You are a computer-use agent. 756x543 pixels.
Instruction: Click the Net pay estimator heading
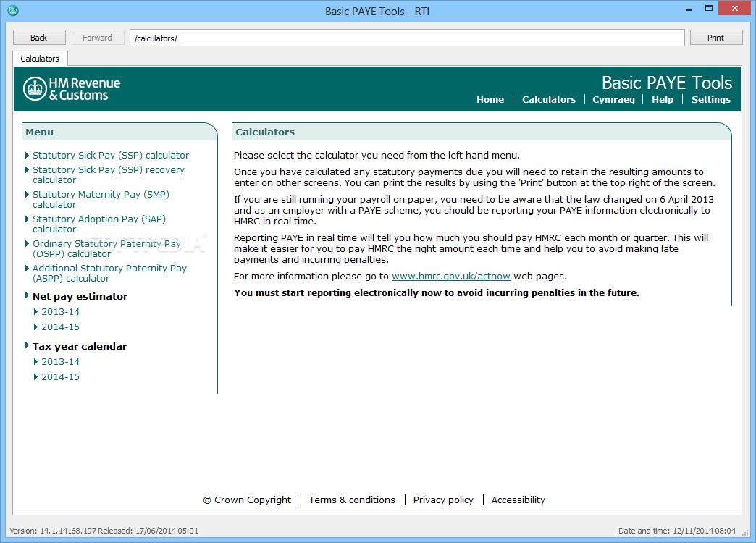pos(80,296)
